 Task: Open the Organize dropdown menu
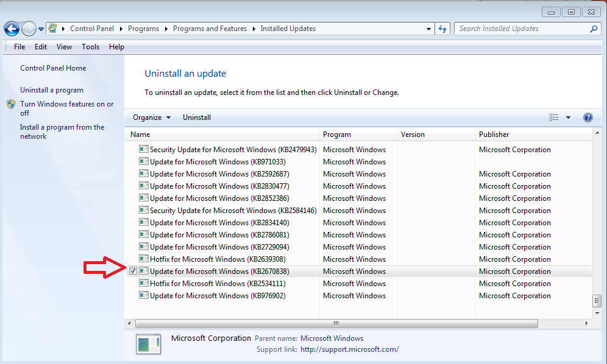tap(152, 117)
